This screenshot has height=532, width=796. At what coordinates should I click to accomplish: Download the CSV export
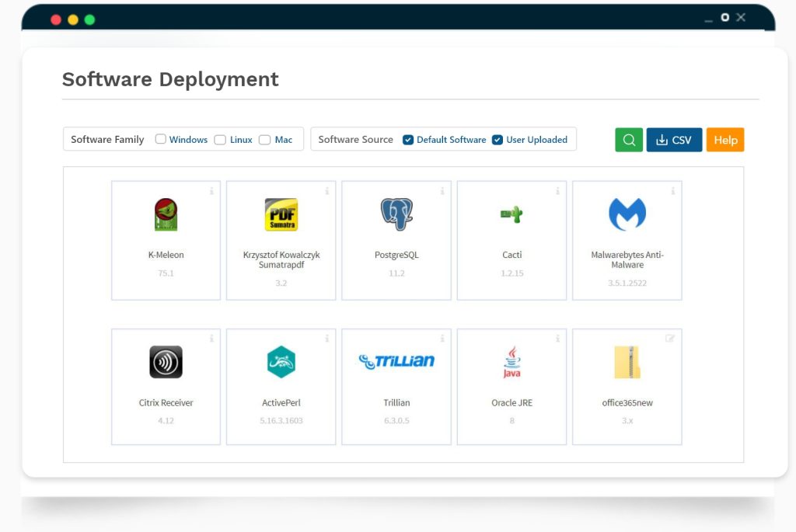tap(674, 140)
